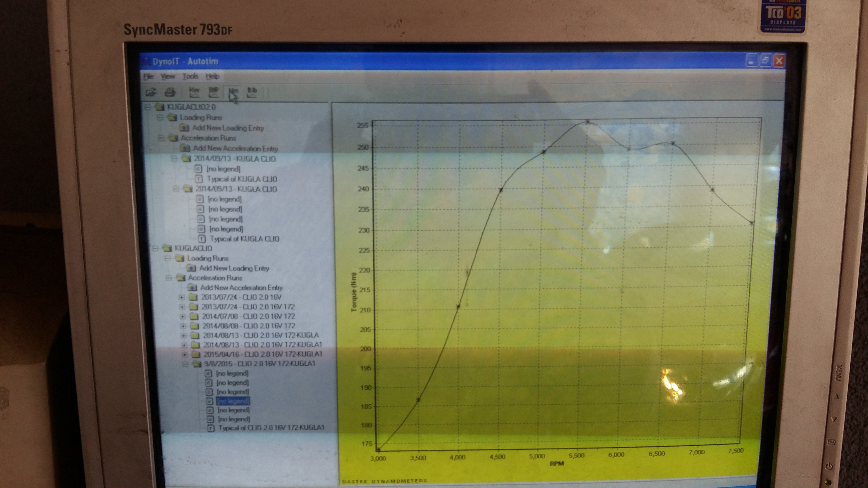This screenshot has width=868, height=488.
Task: Select 2014/08/08 - CLIO 2.0 16V 172 folder
Action: pyautogui.click(x=249, y=326)
